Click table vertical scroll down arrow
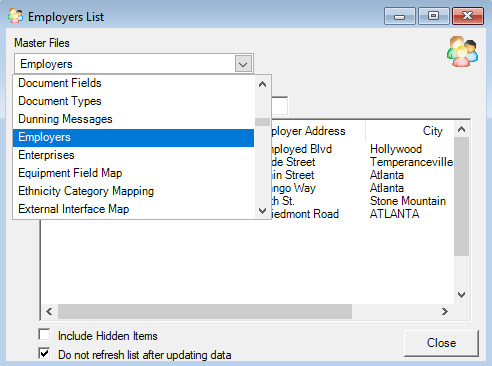The height and width of the screenshot is (366, 492). pos(461,295)
